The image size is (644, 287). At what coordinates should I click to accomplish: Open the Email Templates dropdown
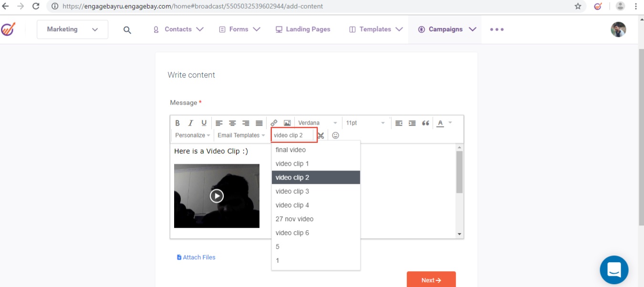[241, 136]
